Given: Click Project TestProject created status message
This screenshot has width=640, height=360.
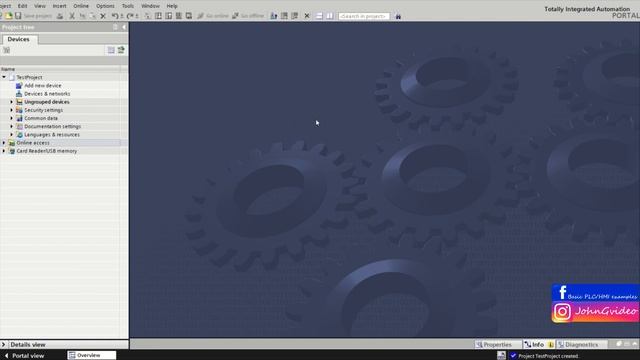Looking at the screenshot, I should [x=548, y=356].
